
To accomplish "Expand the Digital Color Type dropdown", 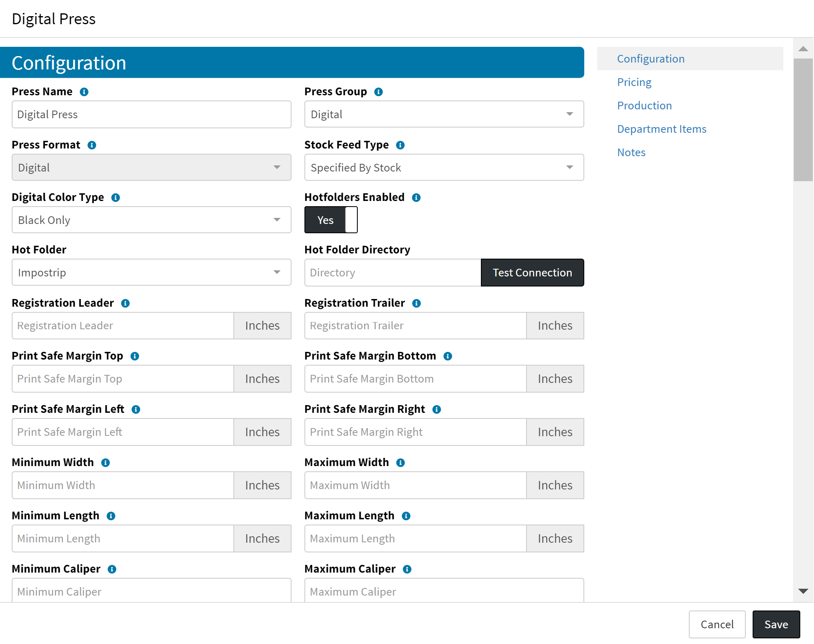I will coord(151,220).
